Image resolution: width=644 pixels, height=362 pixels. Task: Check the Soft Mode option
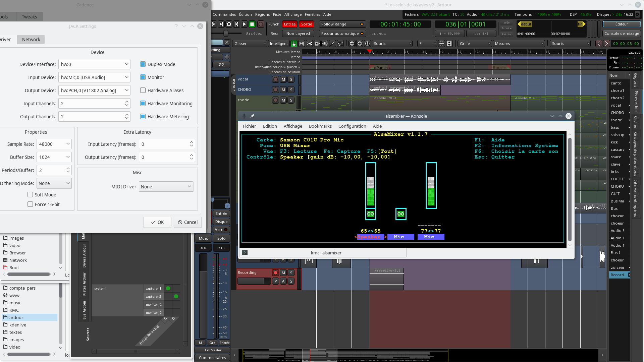(30, 195)
